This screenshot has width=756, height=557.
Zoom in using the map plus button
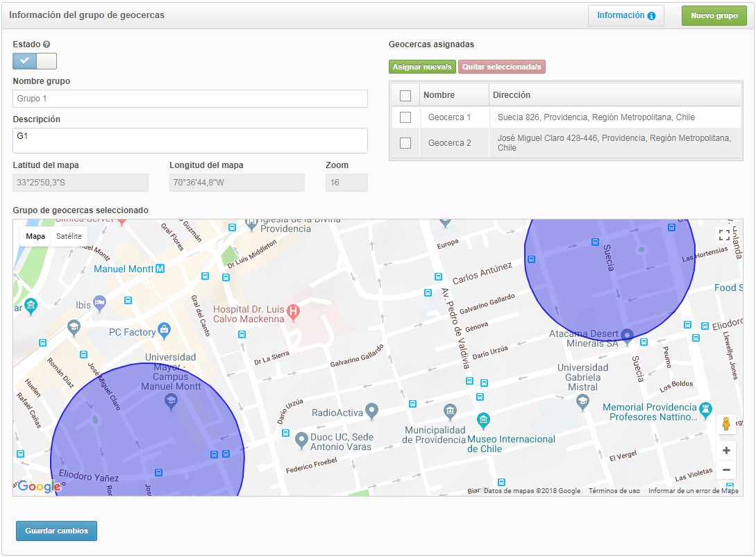pyautogui.click(x=726, y=451)
